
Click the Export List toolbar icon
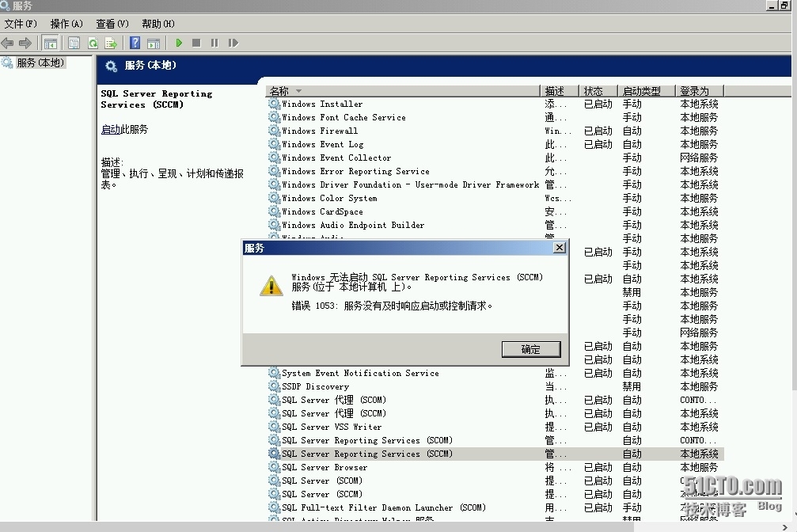point(110,44)
